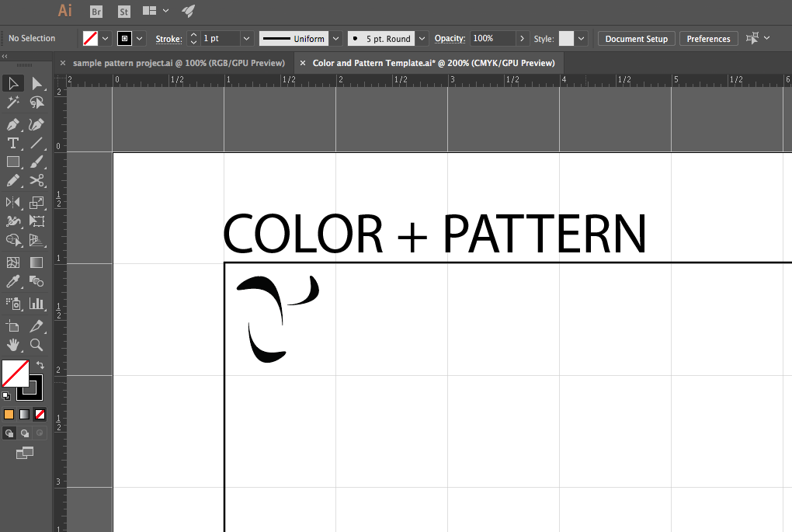
Task: Select the Hand tool
Action: pyautogui.click(x=13, y=346)
